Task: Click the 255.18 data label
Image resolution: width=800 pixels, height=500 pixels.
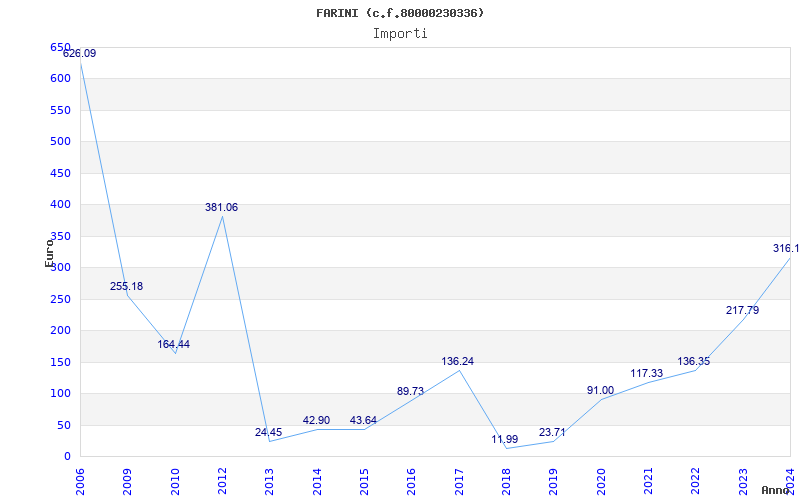Action: pyautogui.click(x=127, y=286)
